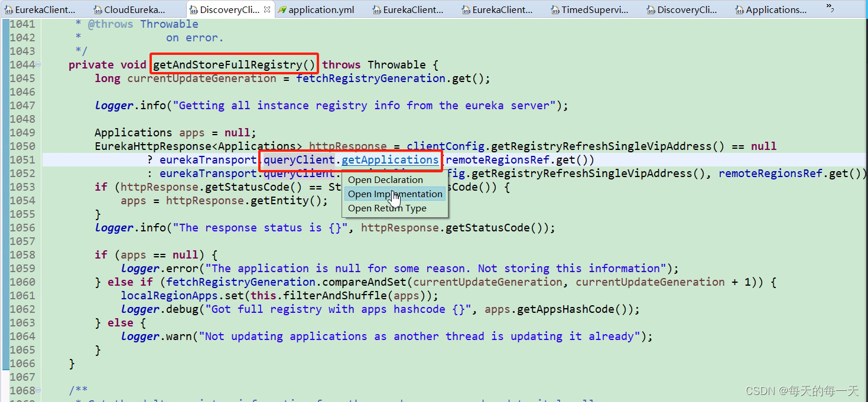The image size is (868, 402).
Task: Follow the getApplications hyperlink on line 1051
Action: click(390, 159)
